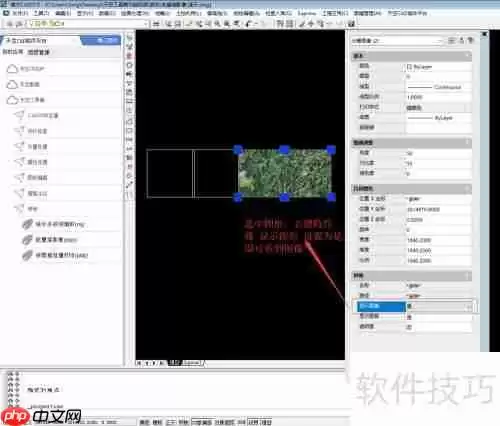Close the Properties panel with its X button

click(x=484, y=34)
